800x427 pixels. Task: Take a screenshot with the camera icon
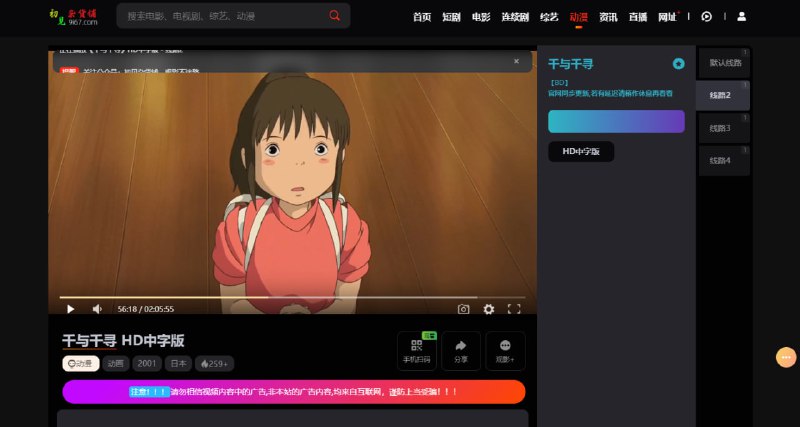[463, 309]
